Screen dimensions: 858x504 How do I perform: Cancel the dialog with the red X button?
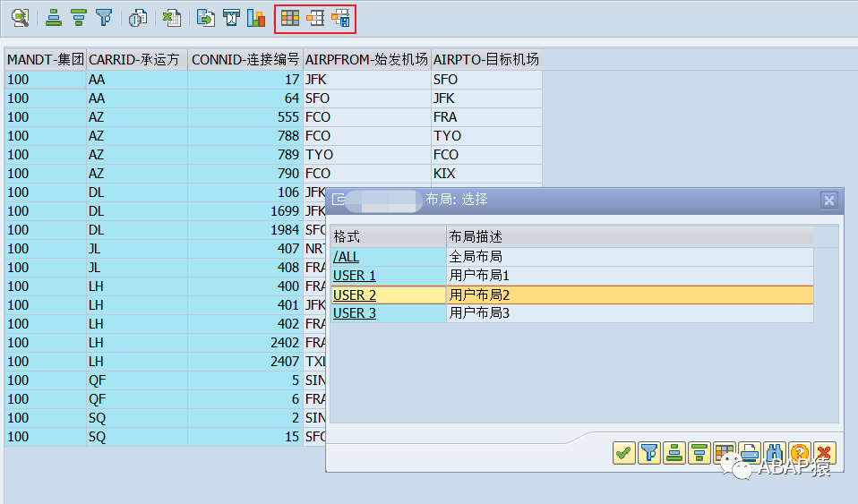tap(825, 453)
